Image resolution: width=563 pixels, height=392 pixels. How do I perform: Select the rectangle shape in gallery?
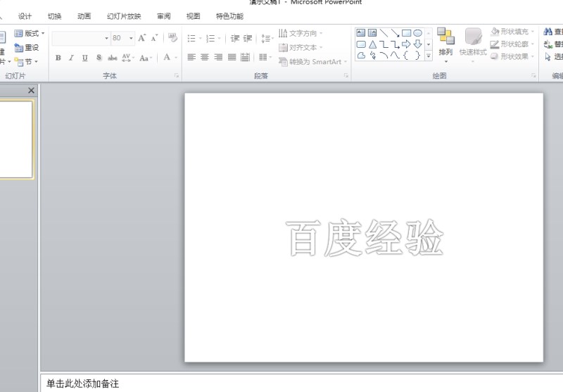(x=406, y=33)
